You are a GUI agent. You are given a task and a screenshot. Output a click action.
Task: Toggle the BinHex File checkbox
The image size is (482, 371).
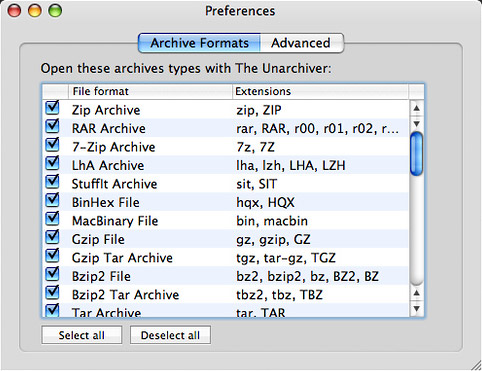pos(52,201)
